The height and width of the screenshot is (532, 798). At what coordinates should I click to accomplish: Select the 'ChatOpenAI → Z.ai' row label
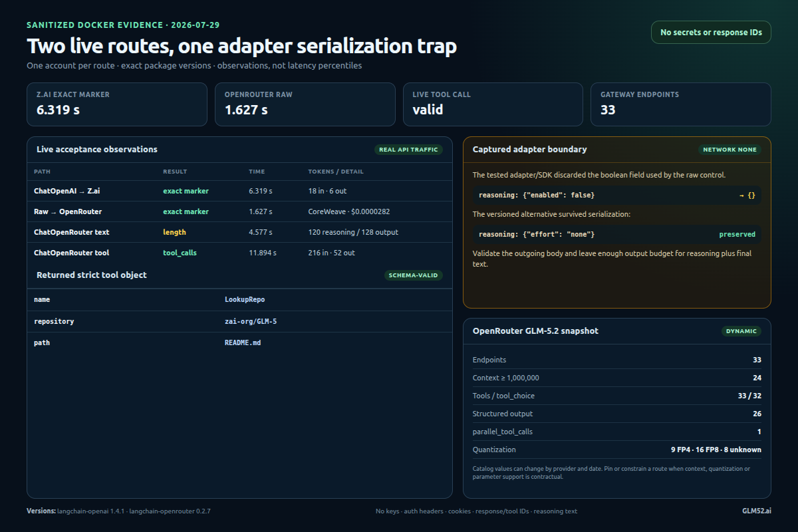[67, 191]
